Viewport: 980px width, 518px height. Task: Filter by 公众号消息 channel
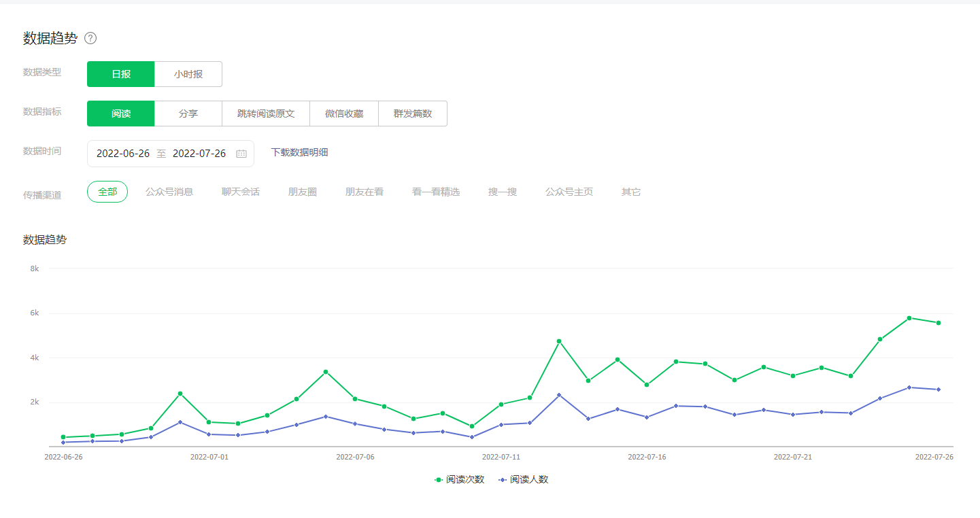(x=169, y=192)
